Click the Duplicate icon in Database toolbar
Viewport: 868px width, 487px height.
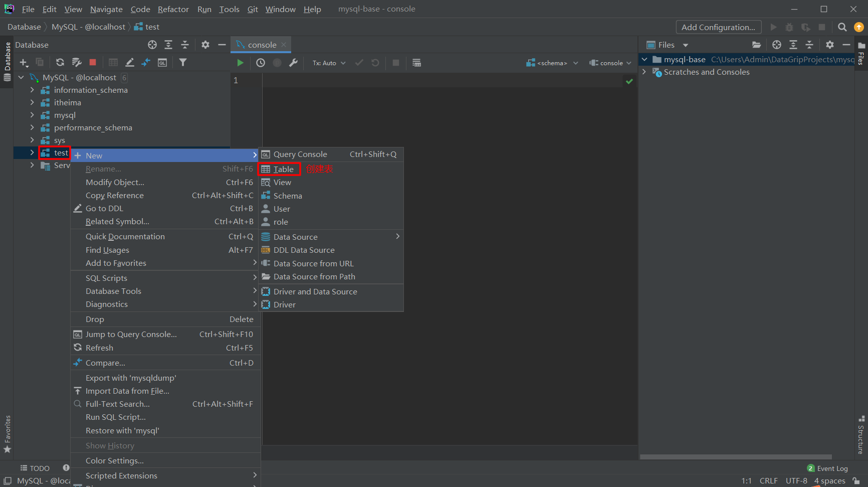(40, 63)
